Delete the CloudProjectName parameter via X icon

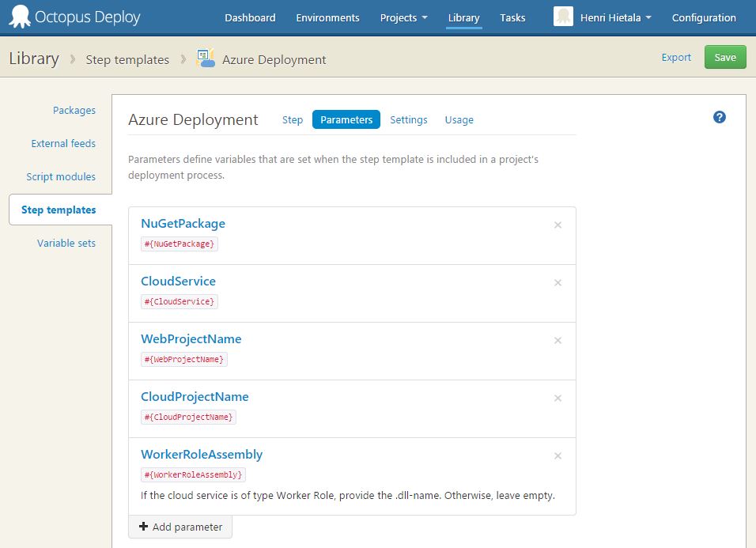(558, 398)
